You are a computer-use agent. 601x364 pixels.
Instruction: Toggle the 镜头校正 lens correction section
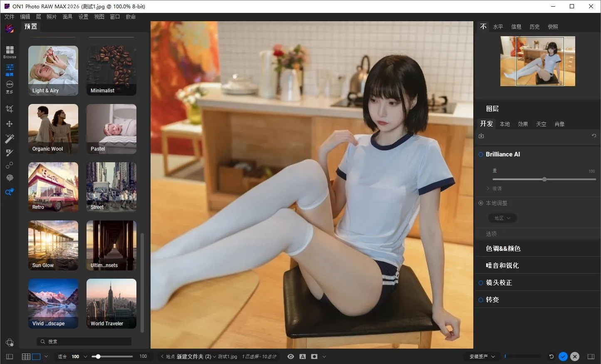(x=480, y=282)
